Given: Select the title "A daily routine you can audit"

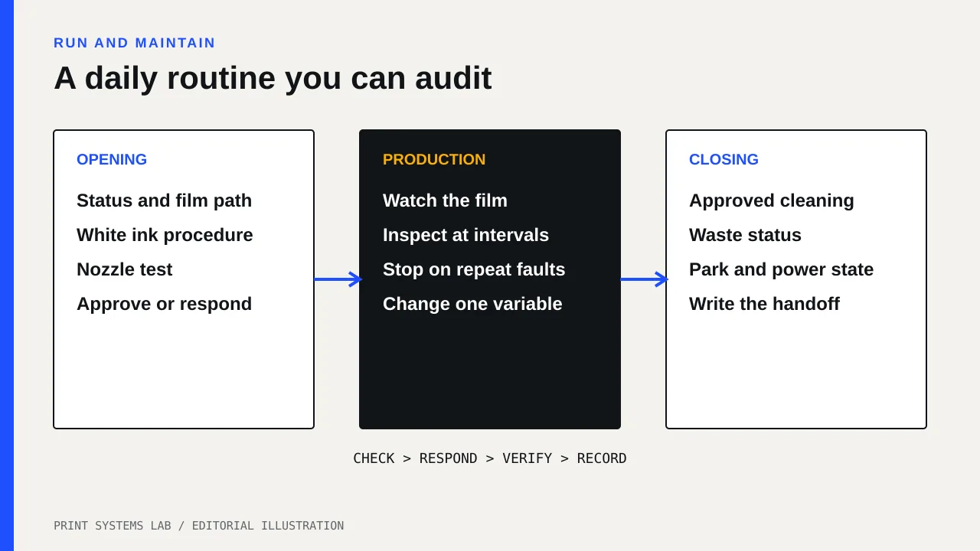Looking at the screenshot, I should tap(273, 78).
